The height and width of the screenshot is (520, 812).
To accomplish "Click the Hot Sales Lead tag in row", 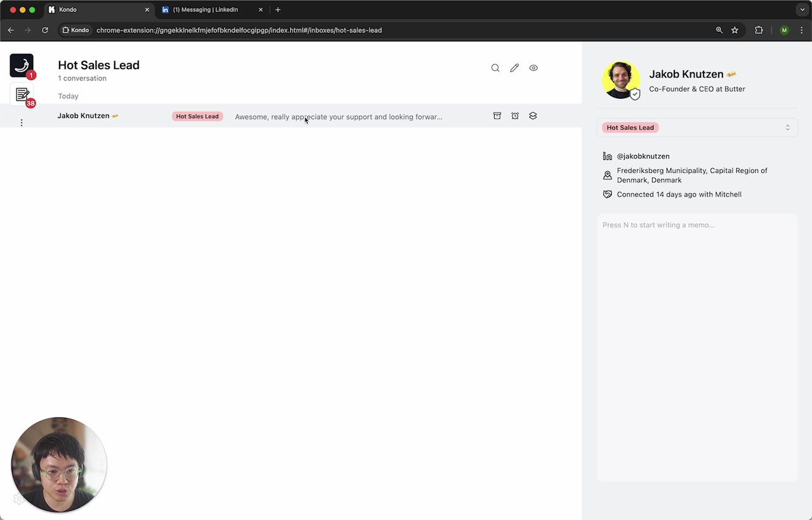I will click(197, 117).
